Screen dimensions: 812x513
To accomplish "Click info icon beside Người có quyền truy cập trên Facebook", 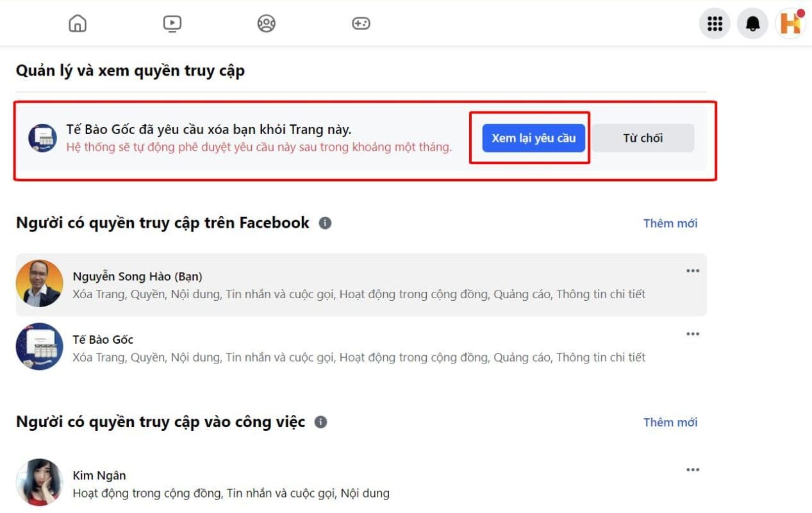I will pyautogui.click(x=325, y=223).
